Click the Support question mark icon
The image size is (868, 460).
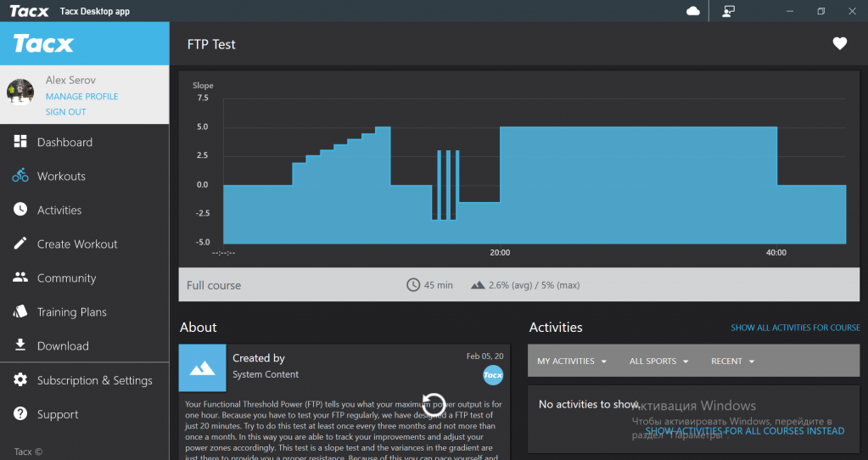20,413
